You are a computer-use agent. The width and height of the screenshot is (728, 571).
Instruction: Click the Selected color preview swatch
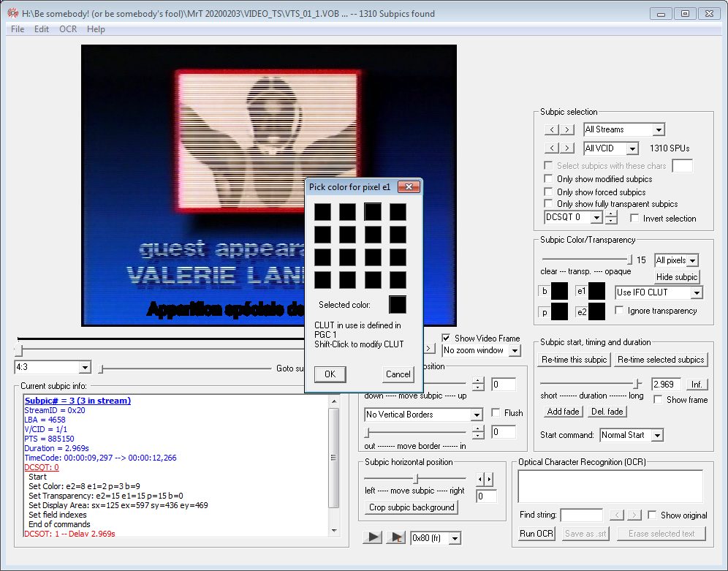coord(398,305)
